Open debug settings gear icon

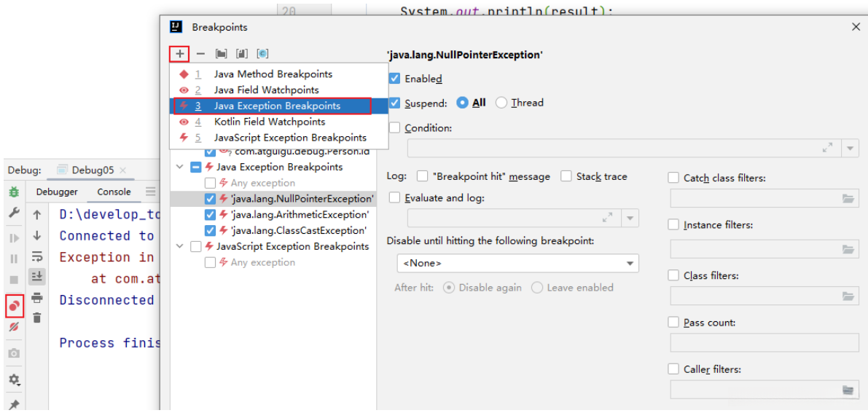15,379
